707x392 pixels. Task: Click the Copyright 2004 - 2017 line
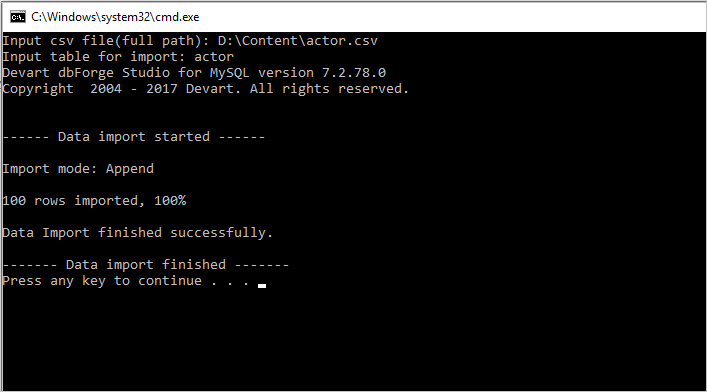(205, 89)
